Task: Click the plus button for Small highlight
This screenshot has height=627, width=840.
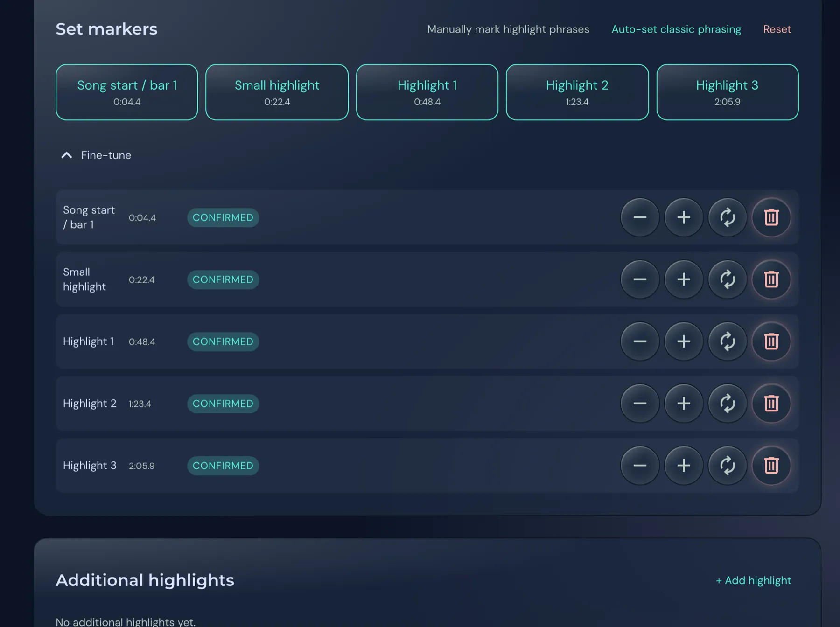Action: (684, 279)
